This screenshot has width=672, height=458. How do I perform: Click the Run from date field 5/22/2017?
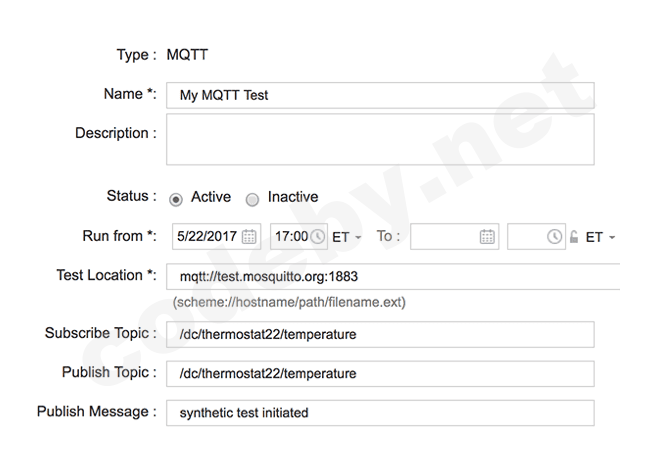coord(206,237)
